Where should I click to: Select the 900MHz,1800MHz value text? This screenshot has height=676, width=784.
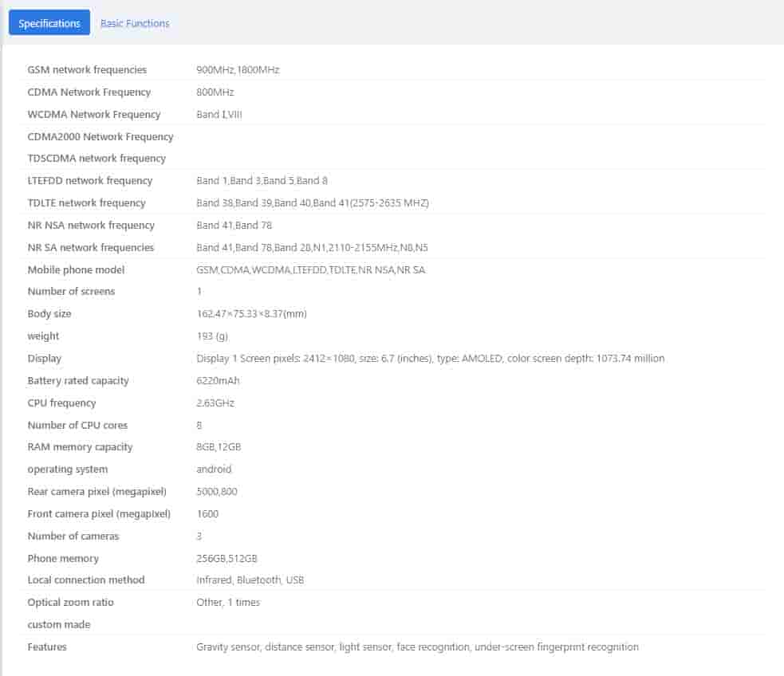coord(238,69)
